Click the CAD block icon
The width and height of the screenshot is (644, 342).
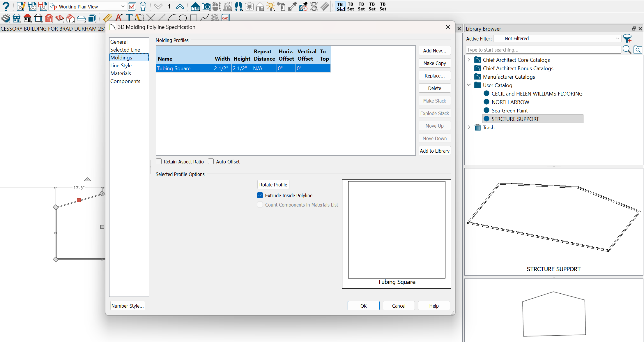click(x=225, y=18)
